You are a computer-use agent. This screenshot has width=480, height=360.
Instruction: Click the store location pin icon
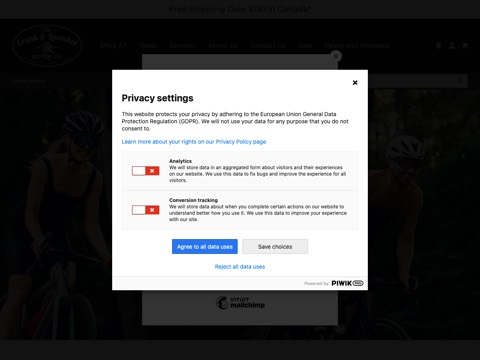439,46
